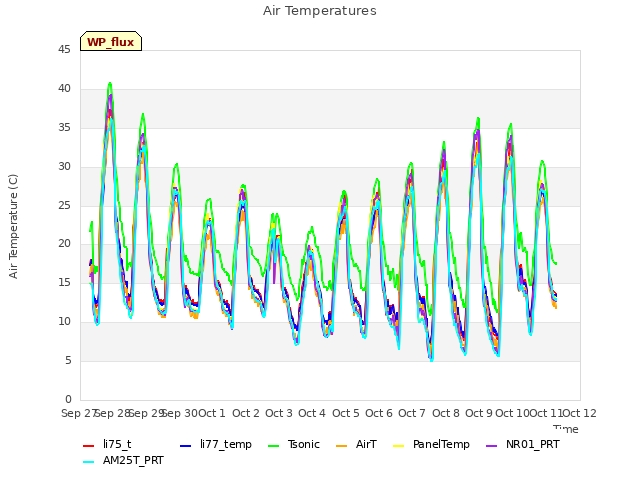640x480 pixels.
Task: Click the 25 y-axis tick label
Action: pos(64,205)
